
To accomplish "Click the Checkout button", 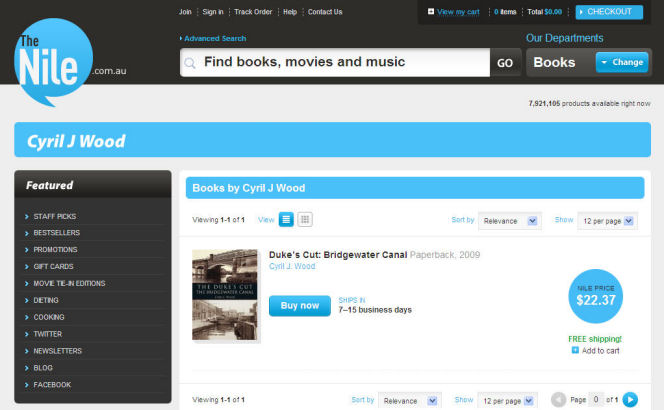I will click(x=609, y=12).
